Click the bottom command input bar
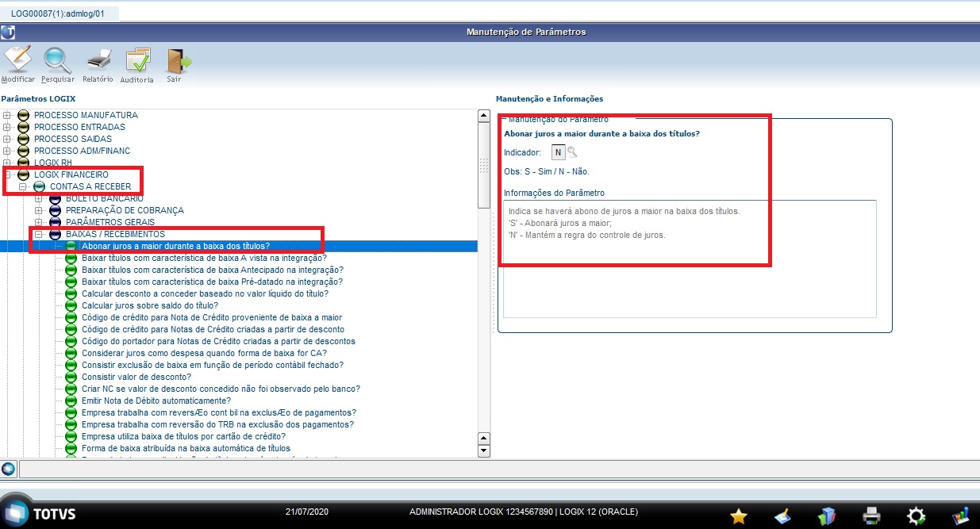980x529 pixels. (x=498, y=469)
